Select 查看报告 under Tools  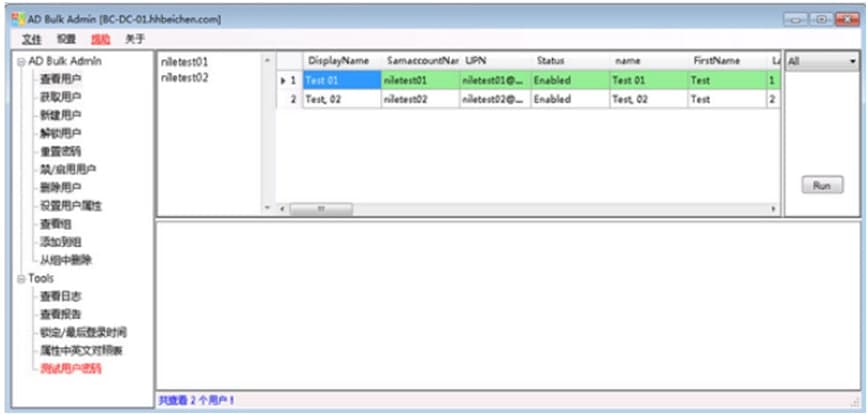[x=60, y=314]
